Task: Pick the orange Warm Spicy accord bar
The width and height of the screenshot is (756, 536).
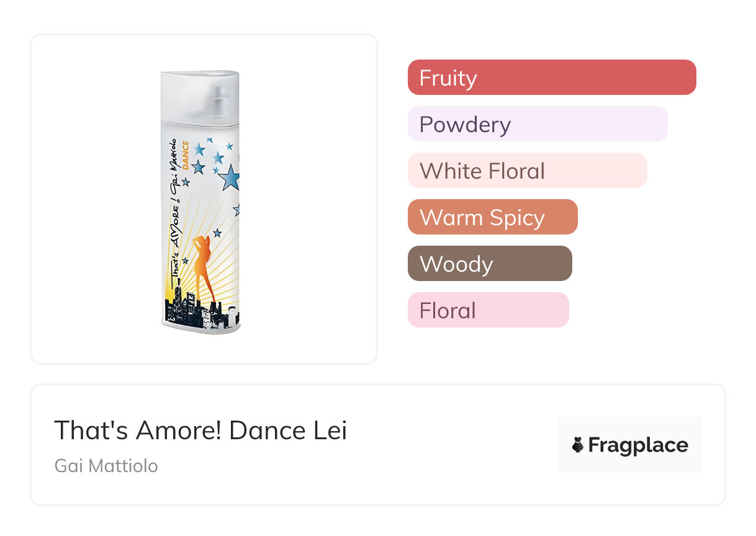Action: coord(492,217)
